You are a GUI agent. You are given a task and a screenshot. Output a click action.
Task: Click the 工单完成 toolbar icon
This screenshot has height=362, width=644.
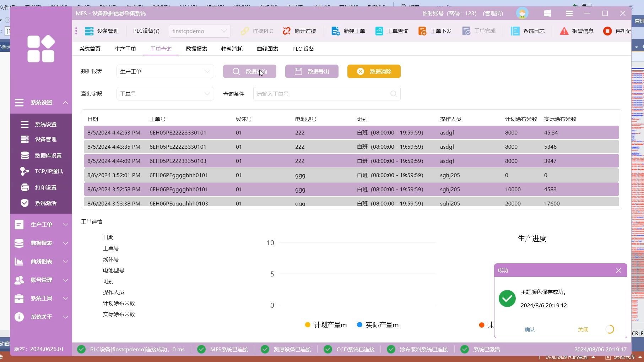tap(466, 31)
